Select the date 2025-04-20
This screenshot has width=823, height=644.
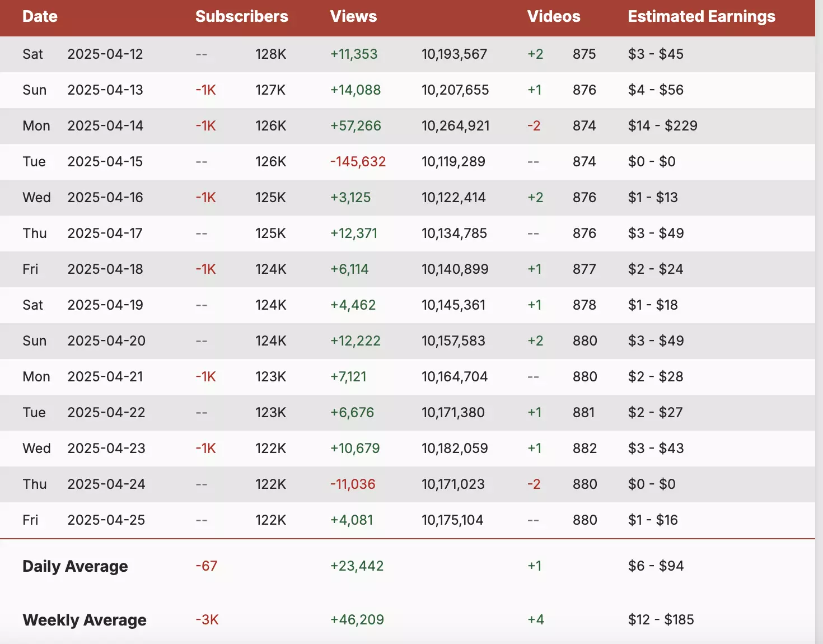click(x=106, y=341)
